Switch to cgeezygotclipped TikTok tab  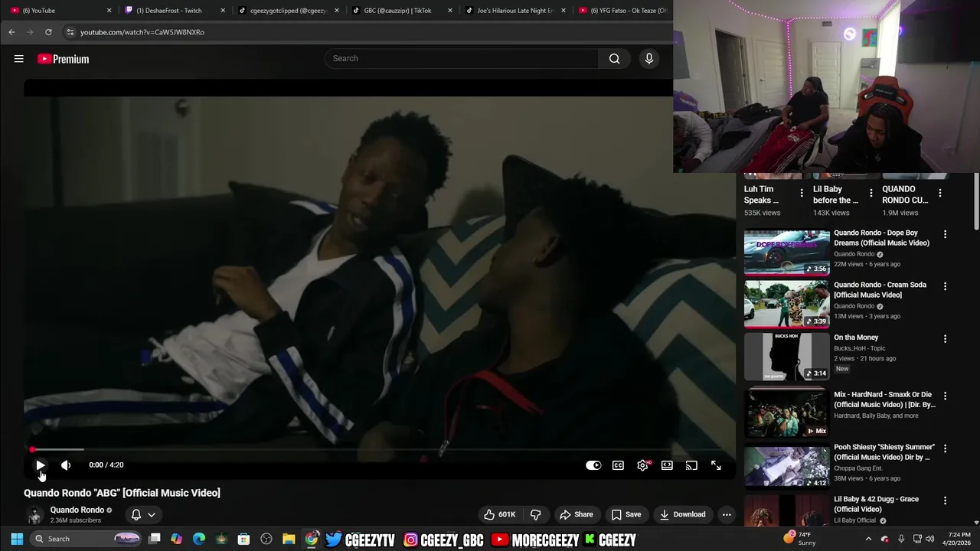coord(288,11)
